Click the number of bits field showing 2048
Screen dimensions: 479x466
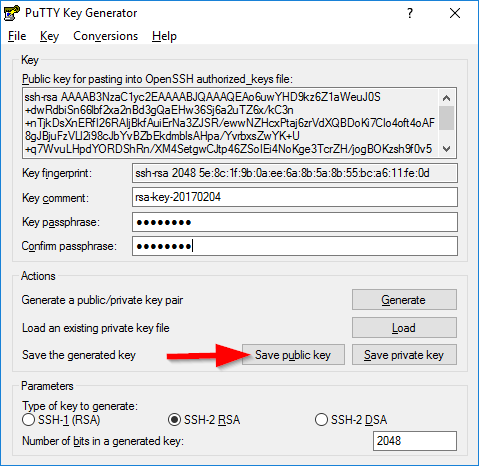(x=415, y=441)
